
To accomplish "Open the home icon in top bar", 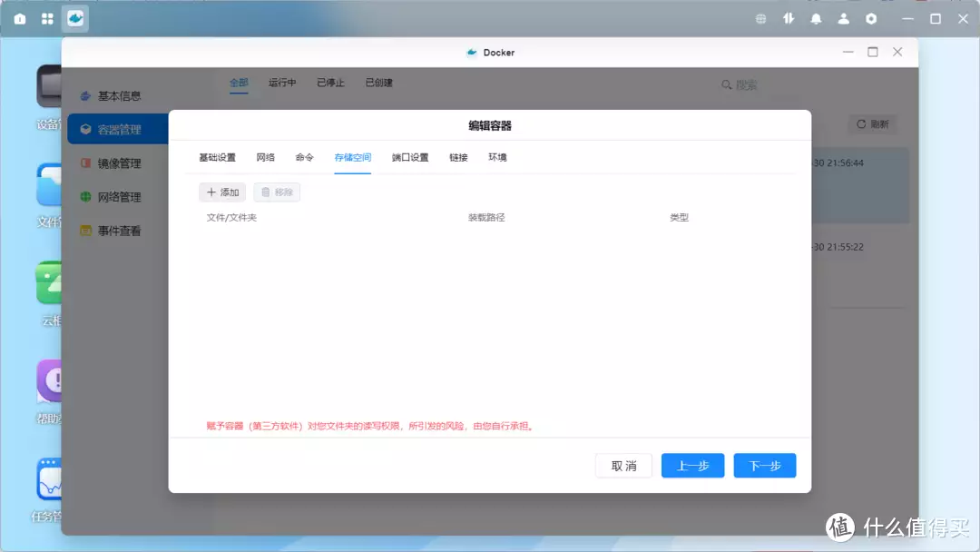I will click(20, 19).
